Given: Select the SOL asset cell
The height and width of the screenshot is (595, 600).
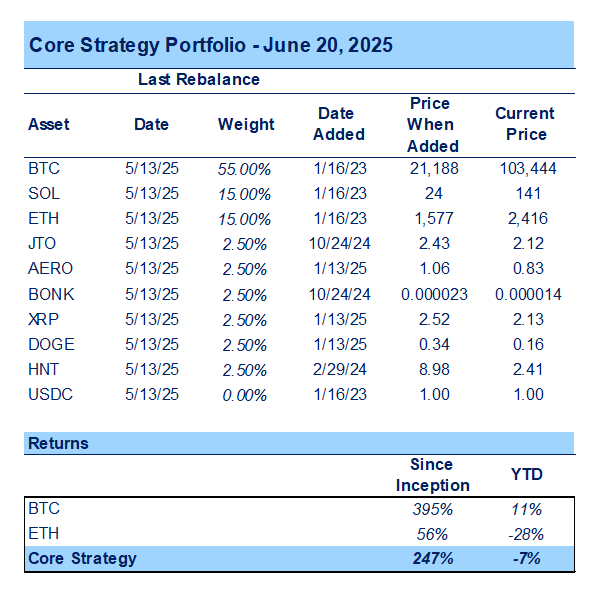Looking at the screenshot, I should [x=45, y=193].
